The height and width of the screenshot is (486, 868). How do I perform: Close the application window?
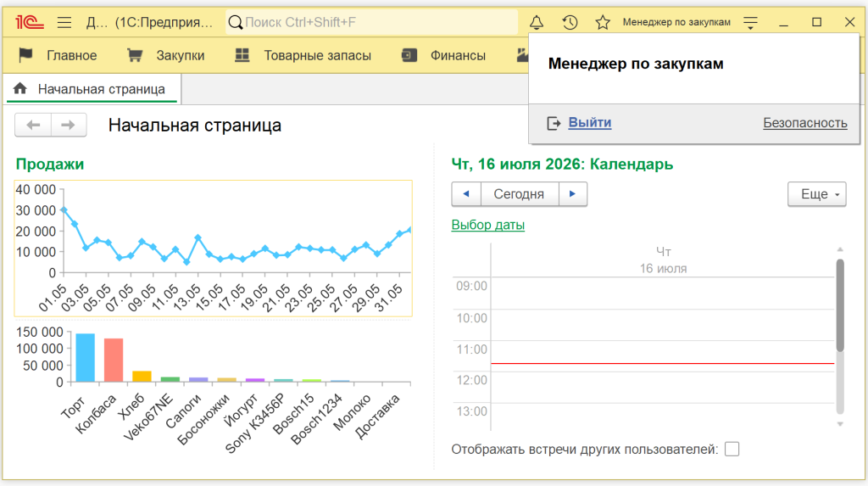pos(849,22)
